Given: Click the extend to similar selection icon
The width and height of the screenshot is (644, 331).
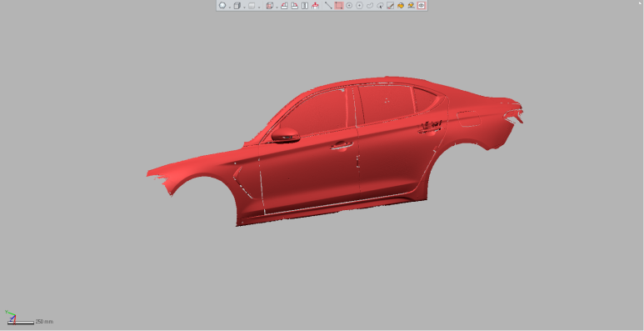Looking at the screenshot, I should (x=411, y=5).
